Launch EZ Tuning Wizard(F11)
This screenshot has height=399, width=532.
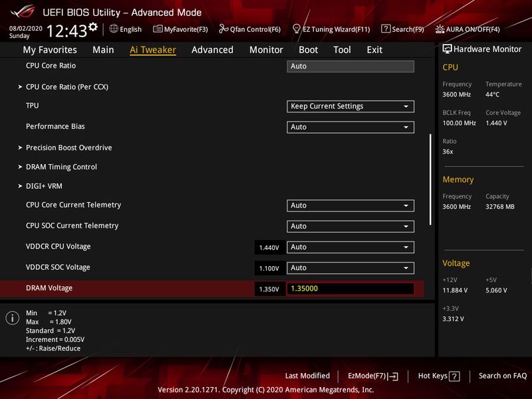coord(331,29)
